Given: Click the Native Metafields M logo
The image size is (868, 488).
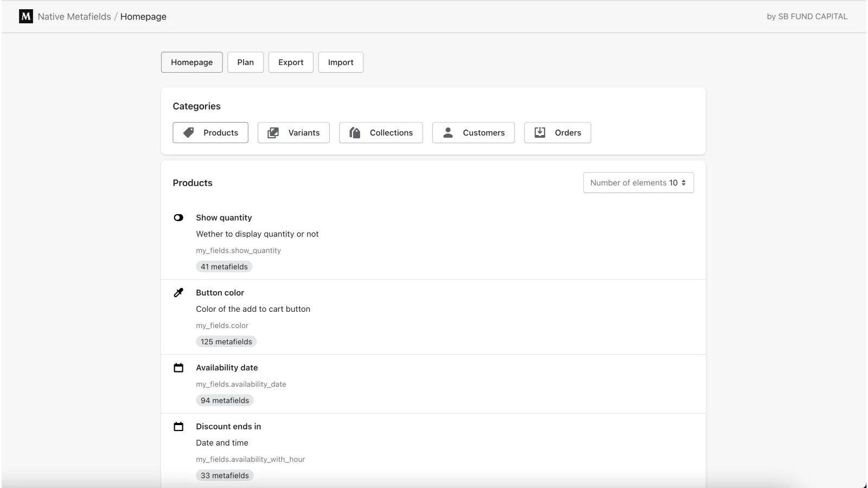Looking at the screenshot, I should click(24, 16).
